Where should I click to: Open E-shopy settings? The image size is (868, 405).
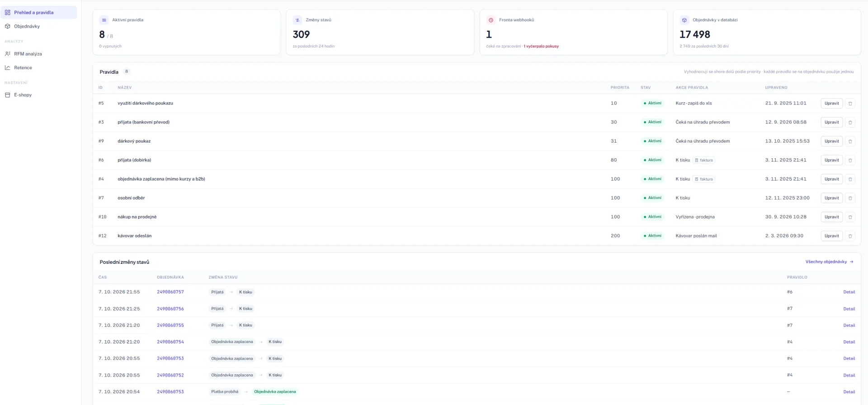39,95
